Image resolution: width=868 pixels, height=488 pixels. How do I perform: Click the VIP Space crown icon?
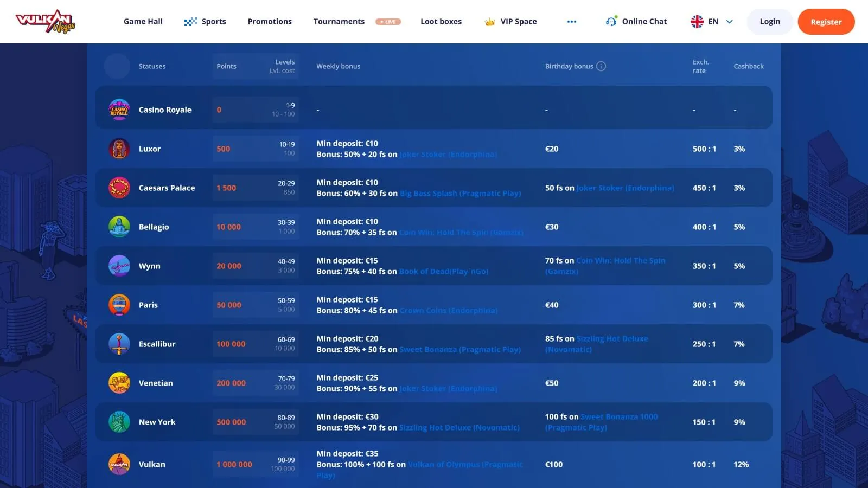click(490, 22)
